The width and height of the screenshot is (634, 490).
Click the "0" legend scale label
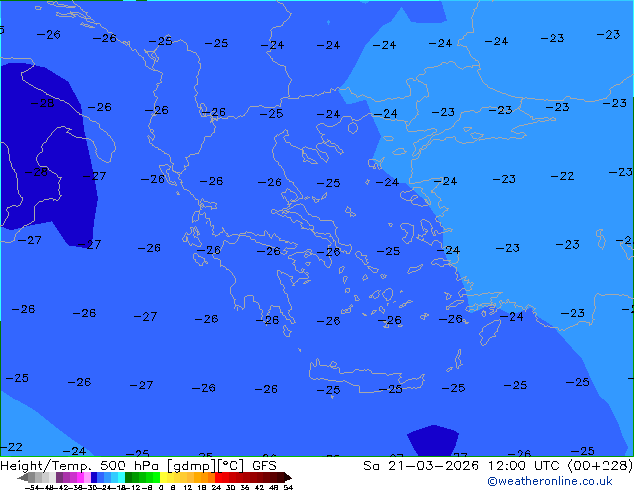pos(161,488)
